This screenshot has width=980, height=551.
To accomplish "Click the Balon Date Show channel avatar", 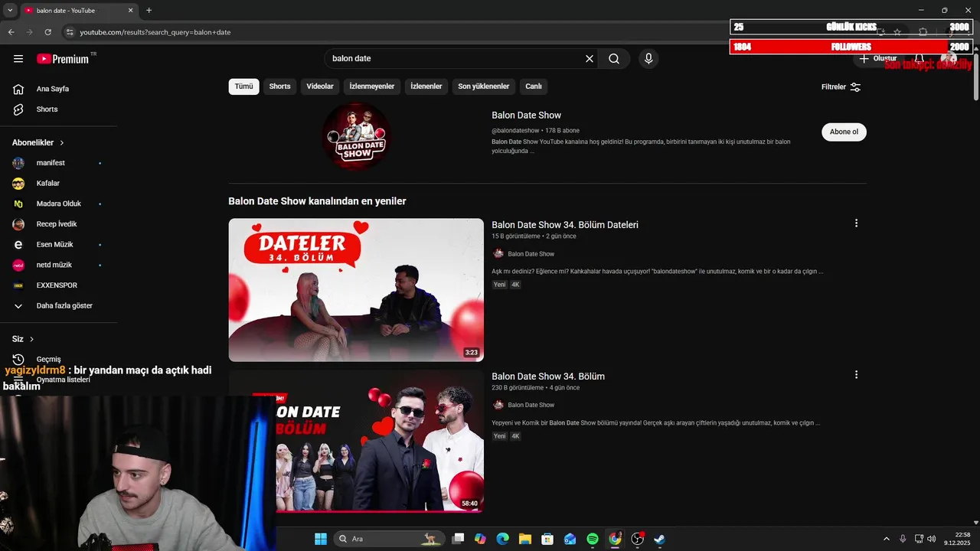I will tap(356, 136).
